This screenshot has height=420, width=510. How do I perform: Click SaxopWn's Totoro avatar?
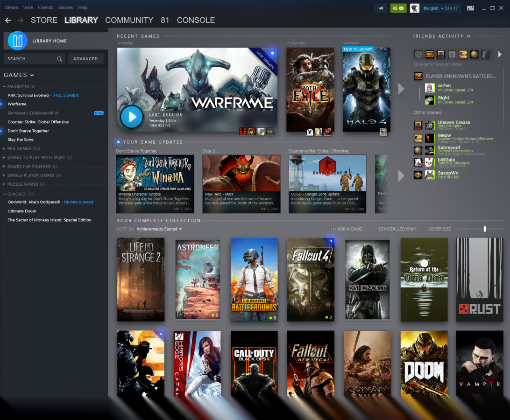pos(430,175)
